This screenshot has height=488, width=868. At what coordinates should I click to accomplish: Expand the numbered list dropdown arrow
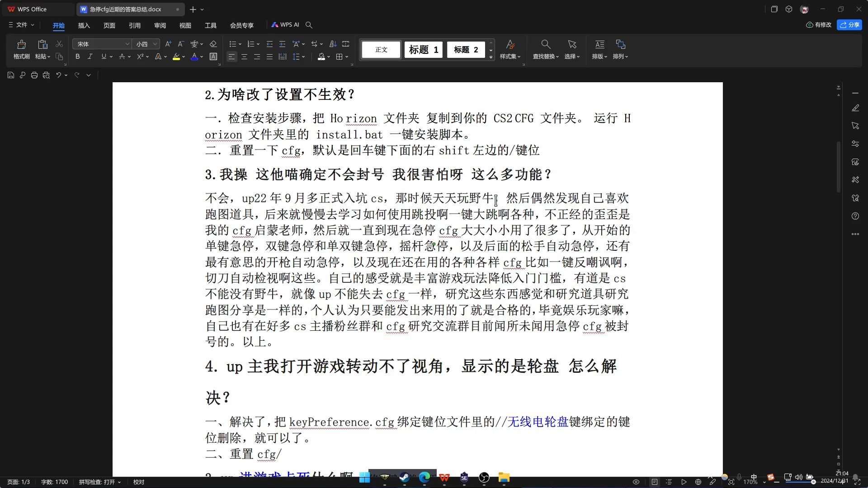coord(258,44)
